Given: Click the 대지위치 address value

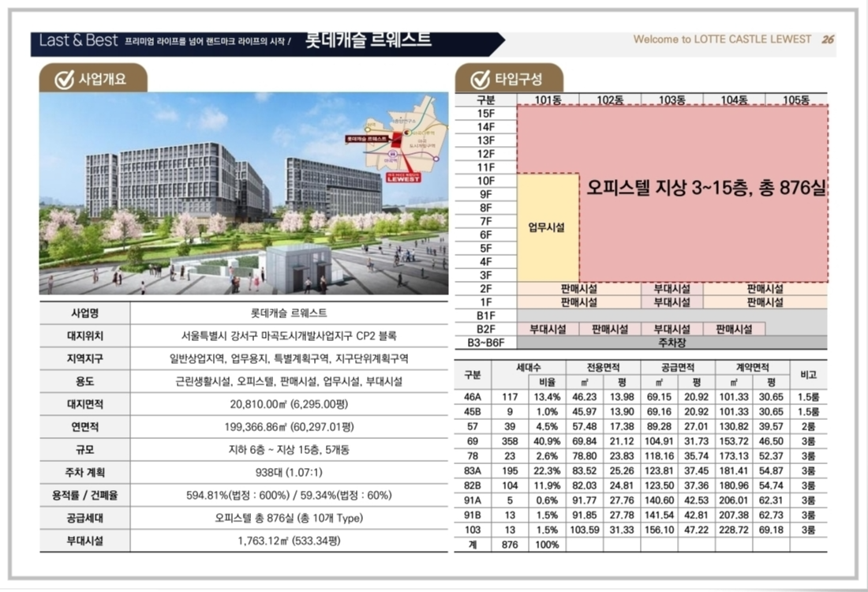Looking at the screenshot, I should click(289, 336).
